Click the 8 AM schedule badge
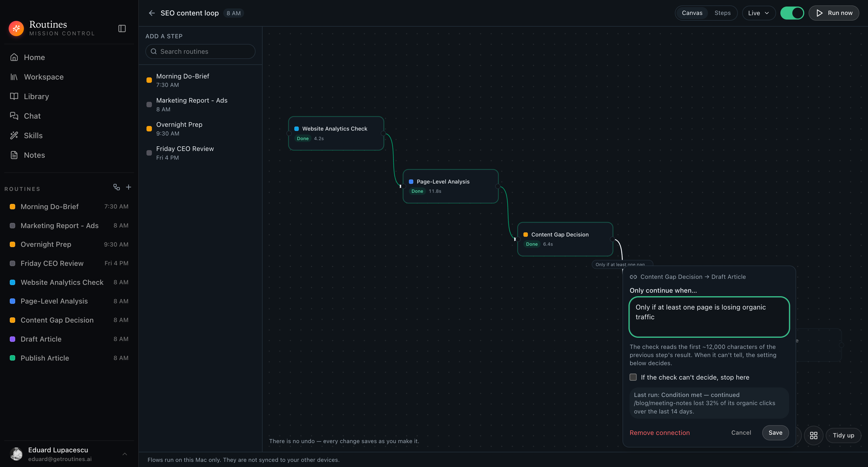 tap(234, 13)
